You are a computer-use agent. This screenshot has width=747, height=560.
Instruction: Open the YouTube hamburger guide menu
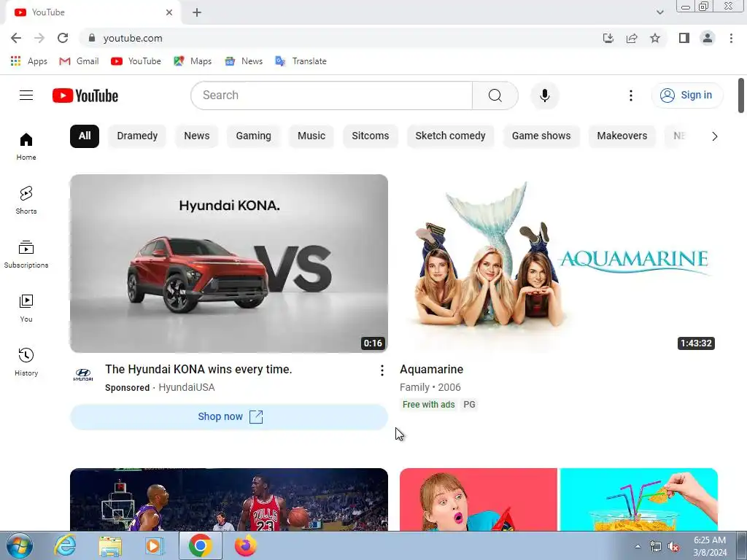click(x=26, y=96)
